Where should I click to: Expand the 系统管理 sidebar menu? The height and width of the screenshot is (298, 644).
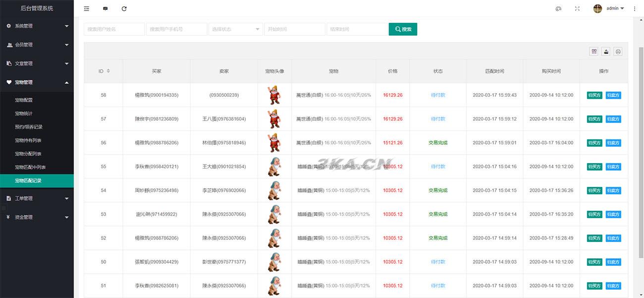click(37, 26)
